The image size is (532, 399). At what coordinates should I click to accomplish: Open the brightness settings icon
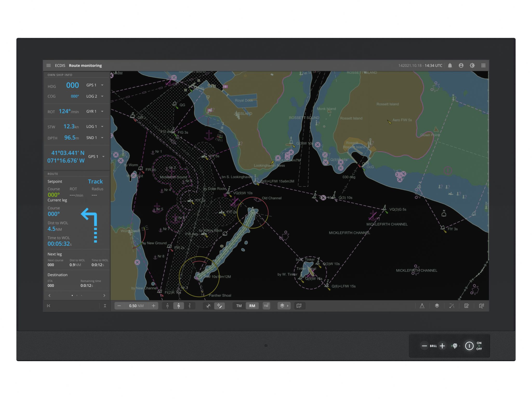tap(472, 65)
